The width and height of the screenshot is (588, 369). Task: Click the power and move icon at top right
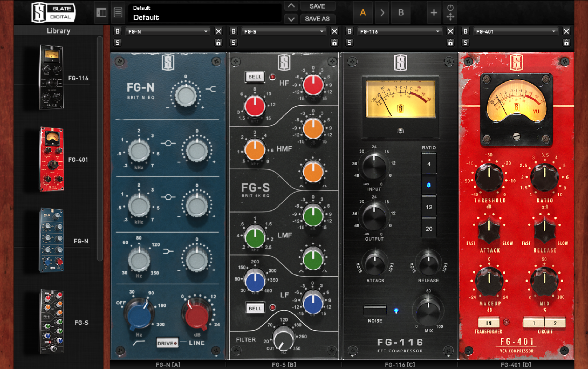click(x=451, y=12)
